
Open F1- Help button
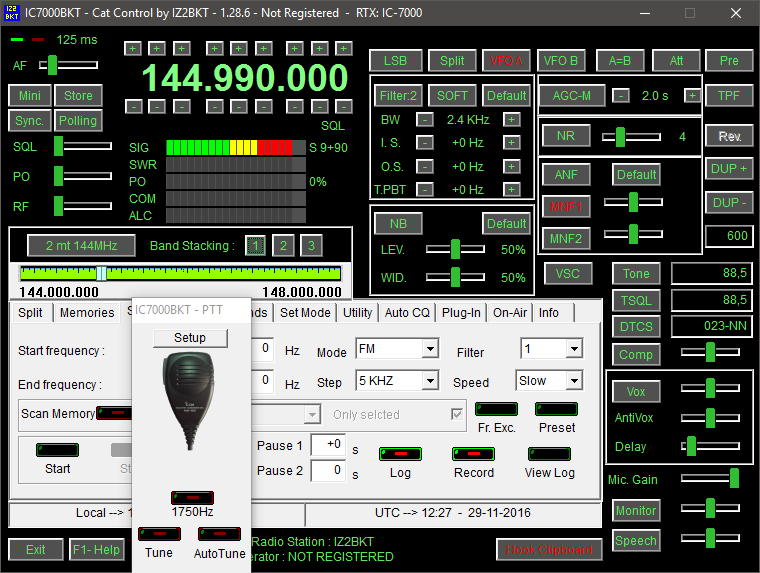96,549
